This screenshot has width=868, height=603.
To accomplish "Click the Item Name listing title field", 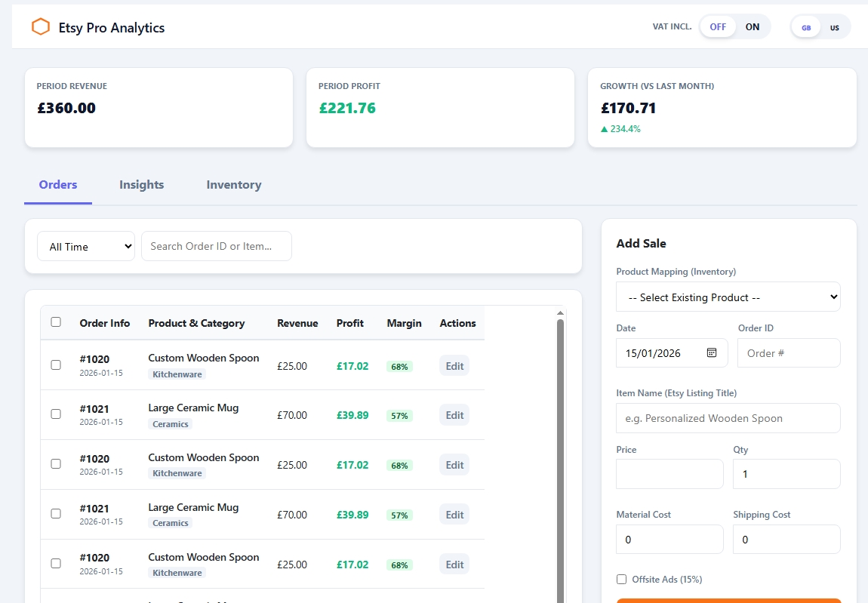I will [728, 418].
